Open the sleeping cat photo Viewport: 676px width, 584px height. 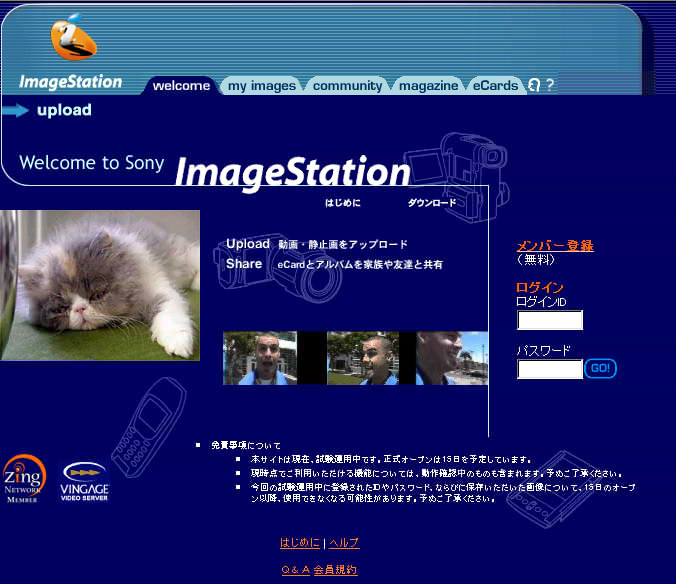pos(100,285)
